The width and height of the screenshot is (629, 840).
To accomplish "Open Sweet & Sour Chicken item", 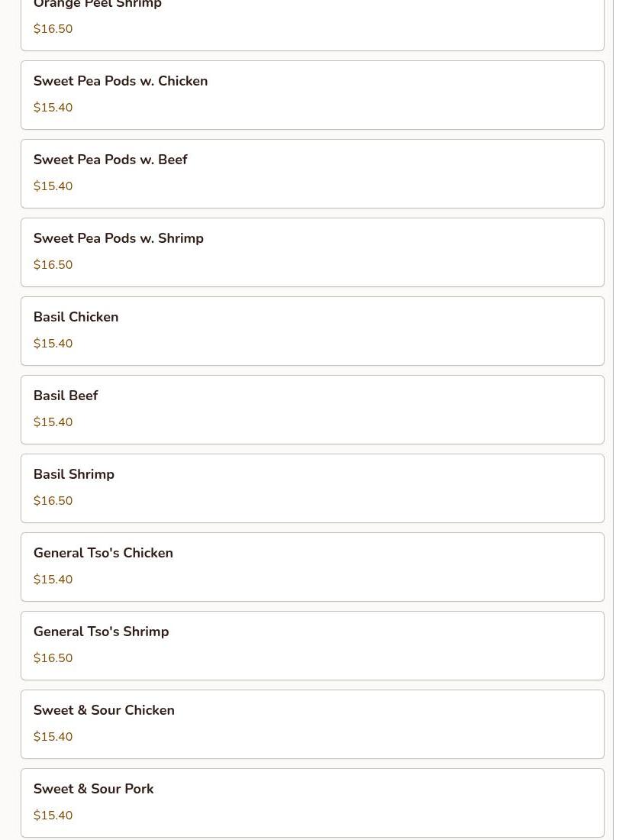I will [312, 725].
